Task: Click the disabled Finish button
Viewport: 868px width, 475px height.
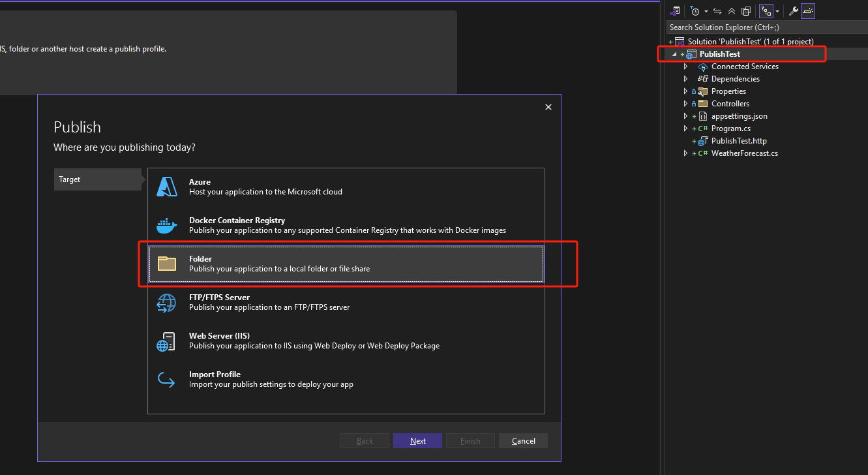Action: (470, 441)
